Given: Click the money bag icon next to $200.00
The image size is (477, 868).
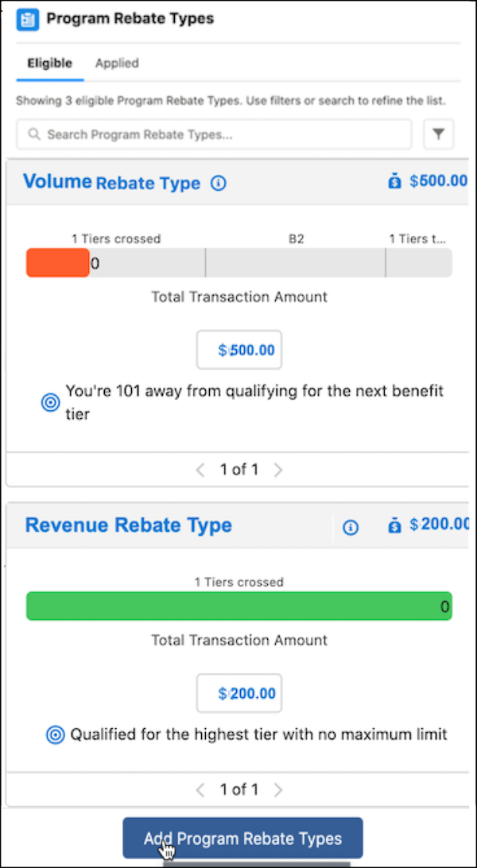Looking at the screenshot, I should click(x=395, y=524).
